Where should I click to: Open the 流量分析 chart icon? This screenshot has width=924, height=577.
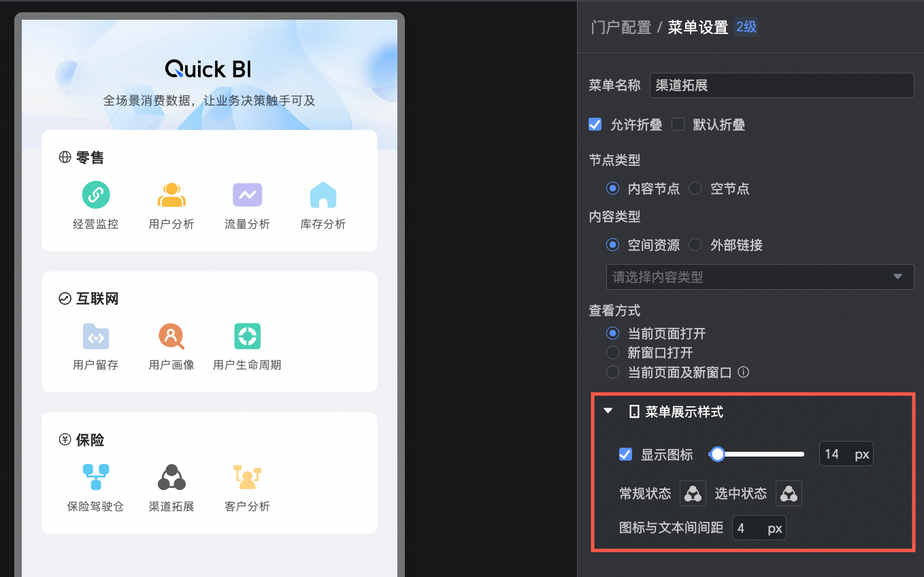[x=247, y=195]
